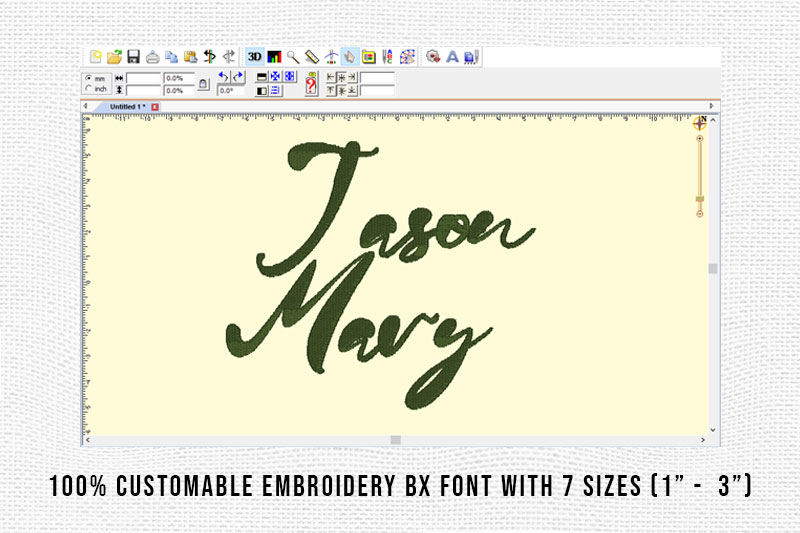Image resolution: width=800 pixels, height=533 pixels.
Task: Click the tab scroll right arrow
Action: (x=711, y=106)
